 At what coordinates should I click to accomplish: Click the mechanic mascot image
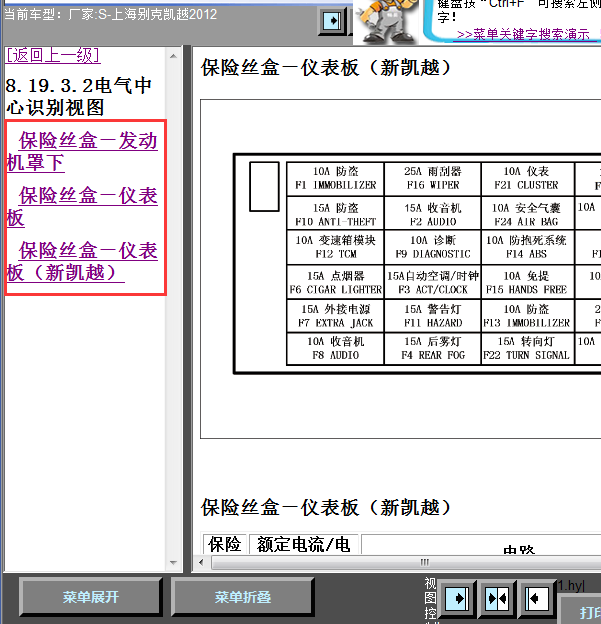(386, 22)
